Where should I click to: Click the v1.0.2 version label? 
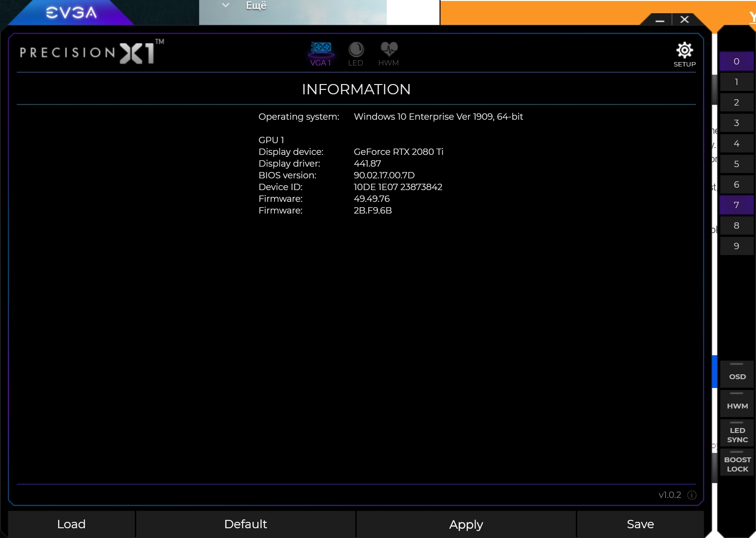pyautogui.click(x=670, y=495)
